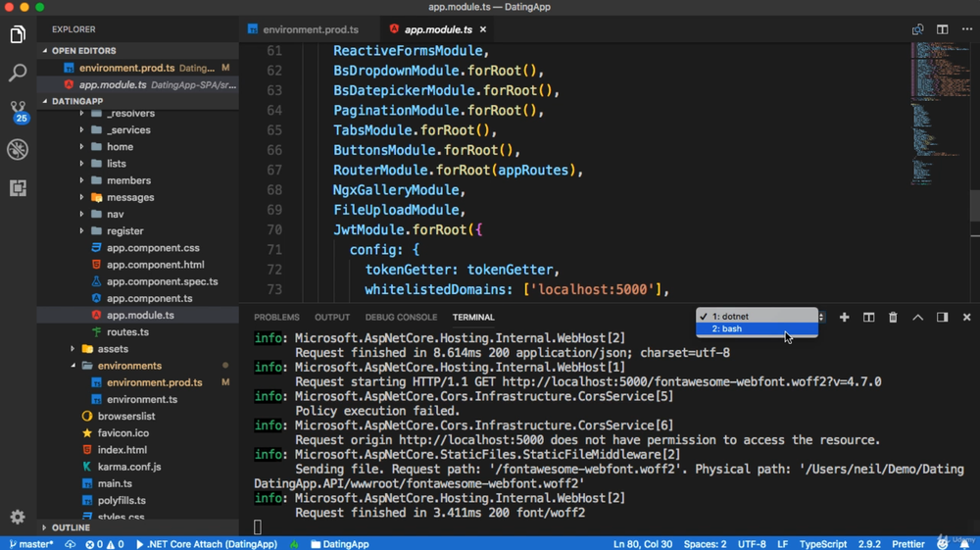This screenshot has height=550, width=980.
Task: Open the Manage gear icon
Action: [x=18, y=517]
